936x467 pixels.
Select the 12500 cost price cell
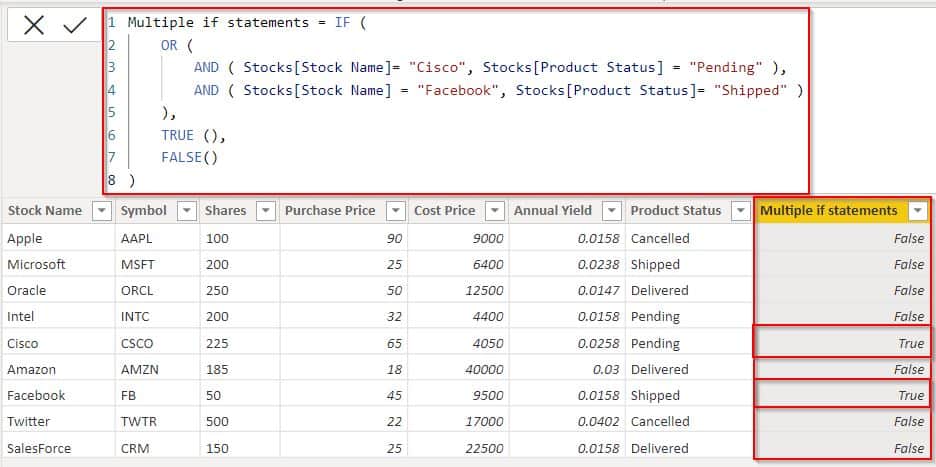click(458, 290)
